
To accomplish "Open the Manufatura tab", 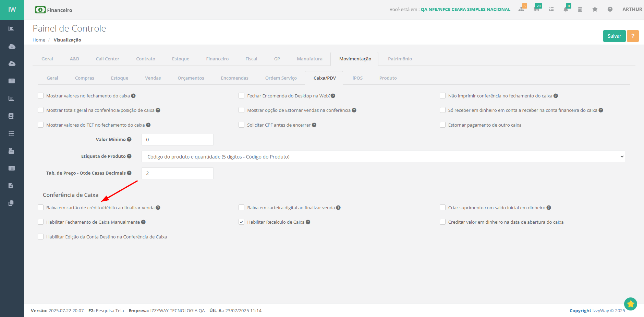I will [309, 59].
